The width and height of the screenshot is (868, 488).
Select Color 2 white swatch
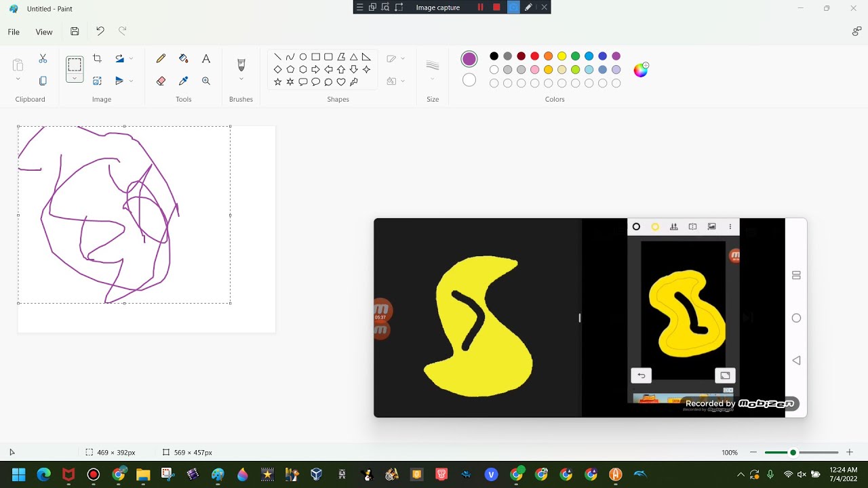pyautogui.click(x=469, y=80)
